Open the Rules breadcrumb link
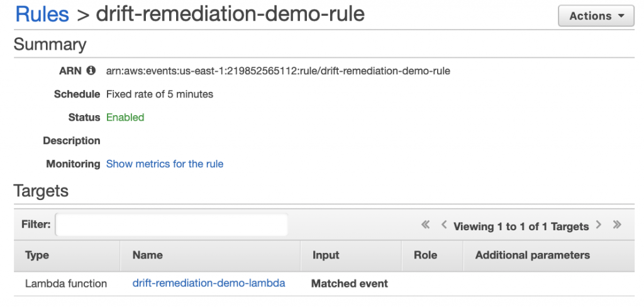 tap(42, 14)
